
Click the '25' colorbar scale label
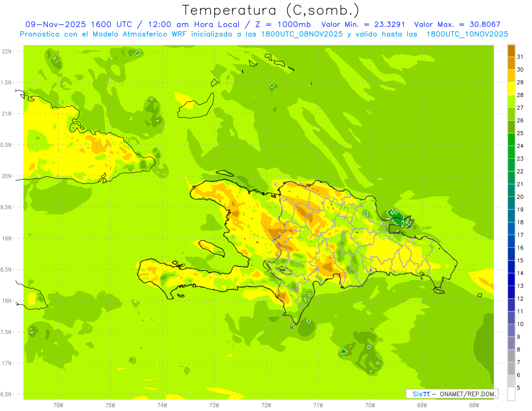click(520, 133)
